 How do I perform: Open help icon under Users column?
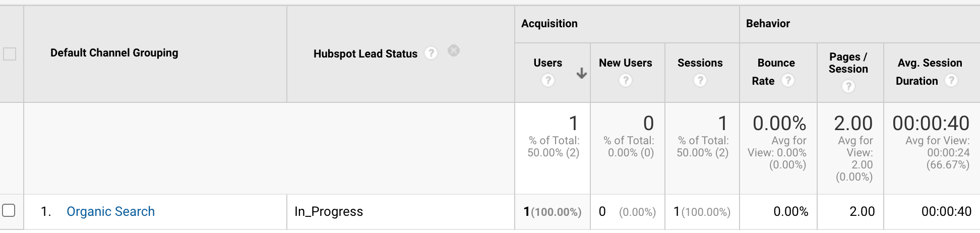tap(547, 80)
